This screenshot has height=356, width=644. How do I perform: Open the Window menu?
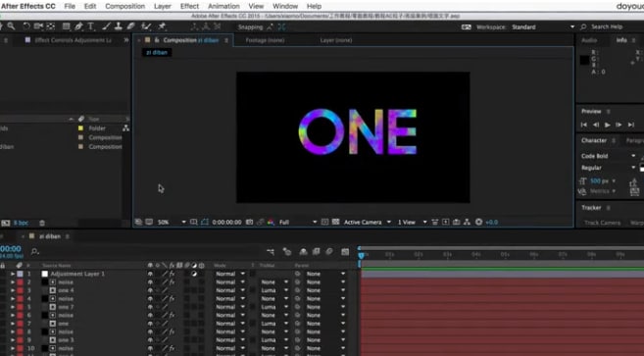[285, 6]
